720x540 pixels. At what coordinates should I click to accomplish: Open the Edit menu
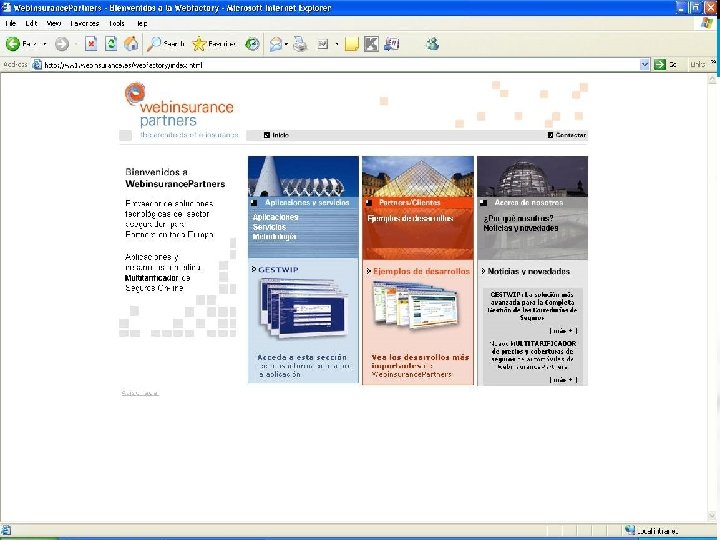31,23
